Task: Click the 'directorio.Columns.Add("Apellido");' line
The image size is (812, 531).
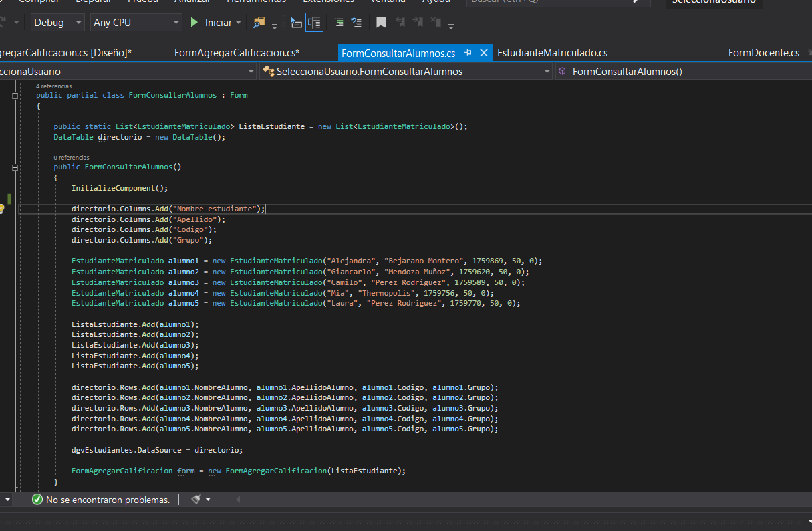Action: (x=148, y=219)
